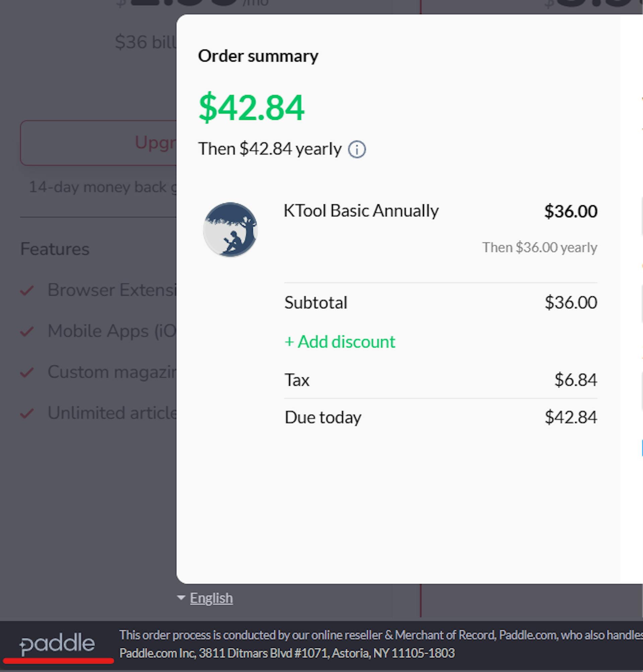Click the Due today amount
Image resolution: width=643 pixels, height=672 pixels.
coord(571,417)
